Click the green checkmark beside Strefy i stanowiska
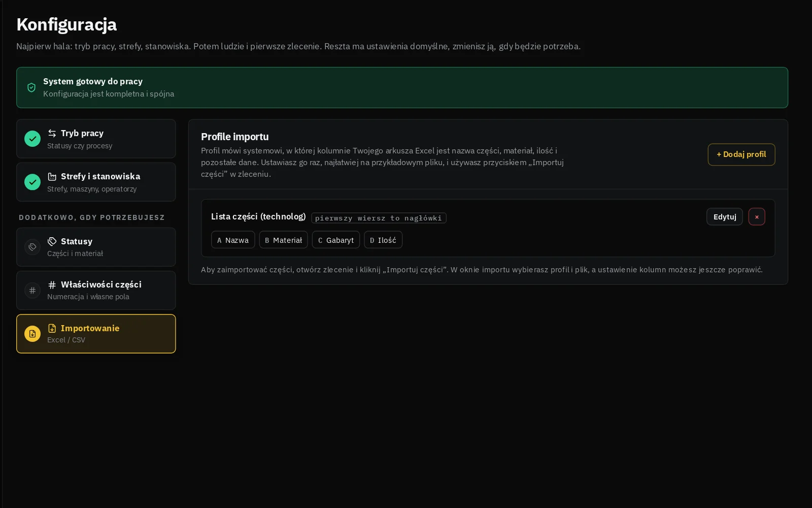Image resolution: width=812 pixels, height=508 pixels. [x=32, y=182]
